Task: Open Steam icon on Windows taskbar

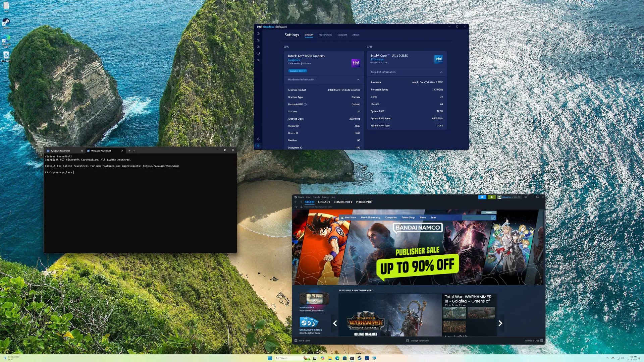Action: [x=359, y=358]
